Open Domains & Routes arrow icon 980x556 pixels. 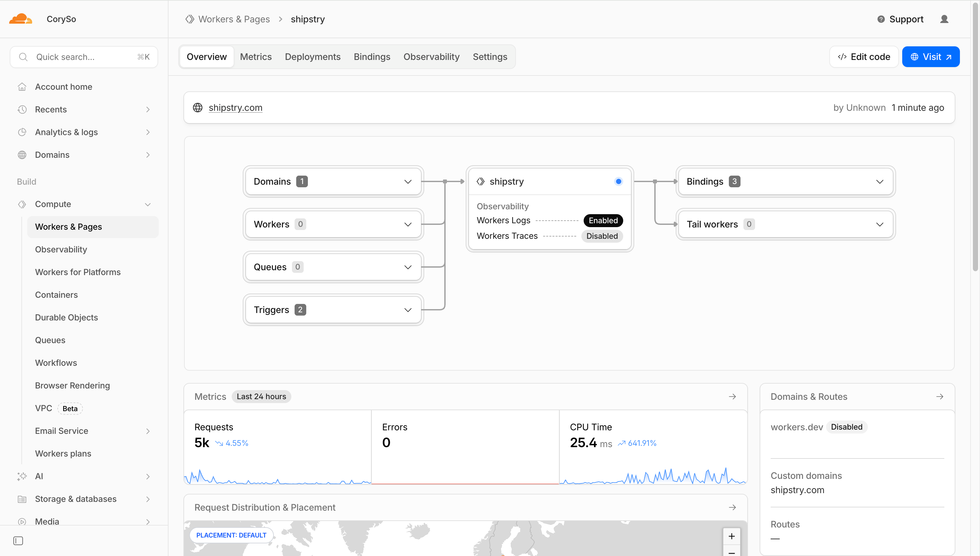(939, 396)
